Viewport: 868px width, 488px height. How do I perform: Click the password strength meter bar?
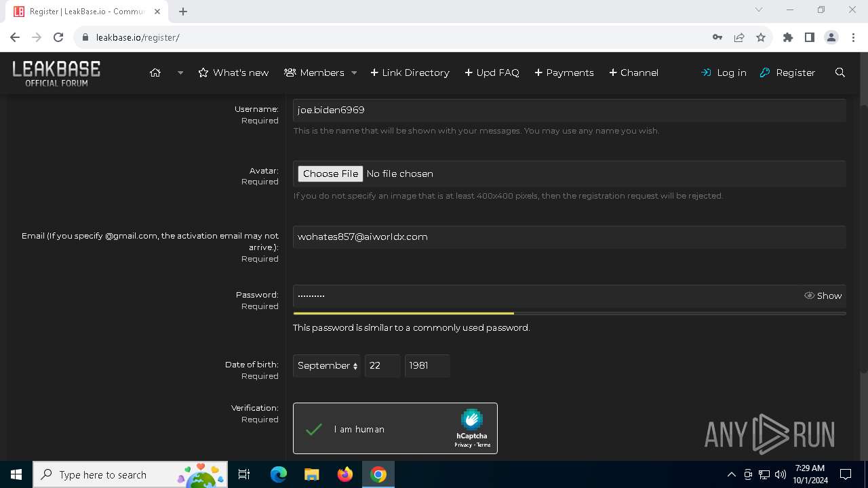(569, 313)
